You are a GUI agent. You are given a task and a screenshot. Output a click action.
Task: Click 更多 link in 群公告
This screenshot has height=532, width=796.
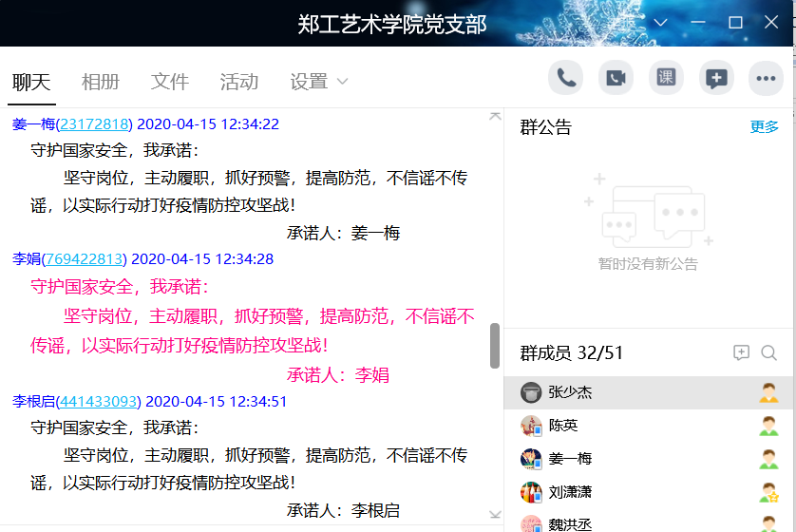pyautogui.click(x=764, y=127)
